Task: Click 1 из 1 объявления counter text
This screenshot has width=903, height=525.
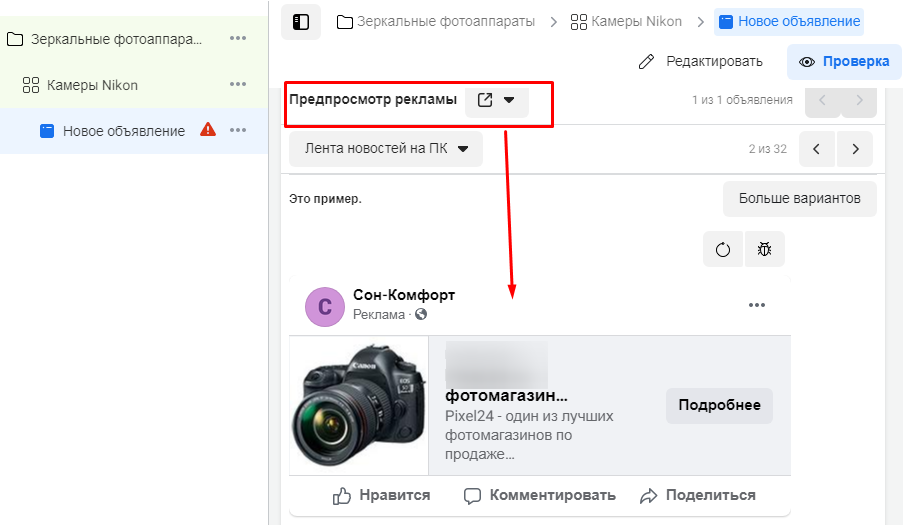Action: coord(742,100)
